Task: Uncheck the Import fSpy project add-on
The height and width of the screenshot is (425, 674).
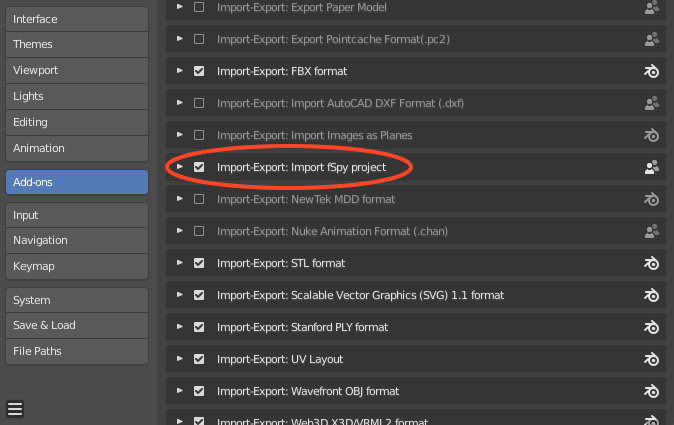Action: [x=199, y=167]
